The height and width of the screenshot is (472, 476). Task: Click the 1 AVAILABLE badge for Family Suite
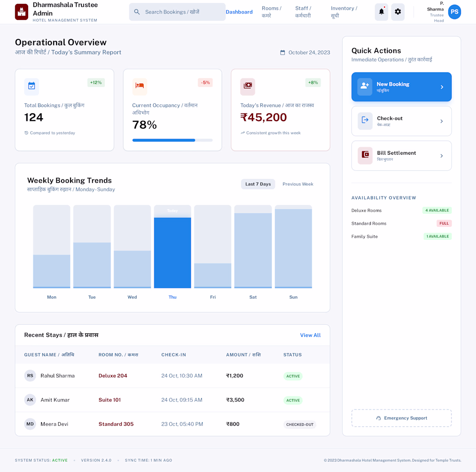point(437,236)
